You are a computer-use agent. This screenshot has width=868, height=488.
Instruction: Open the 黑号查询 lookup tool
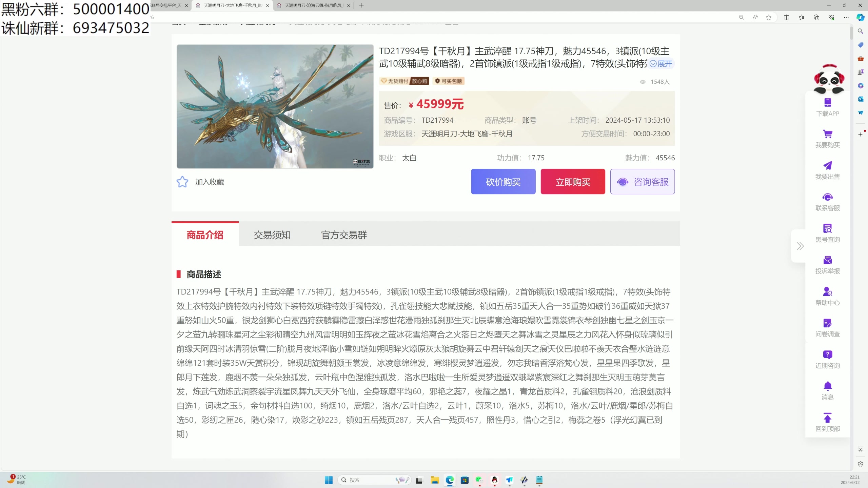(x=827, y=232)
